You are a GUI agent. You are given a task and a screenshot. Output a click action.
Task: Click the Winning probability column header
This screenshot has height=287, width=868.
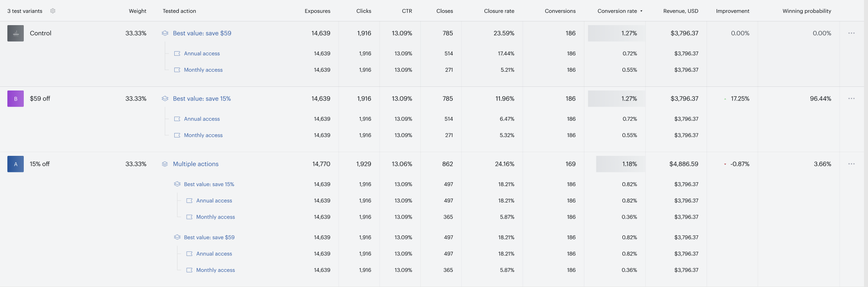[807, 11]
